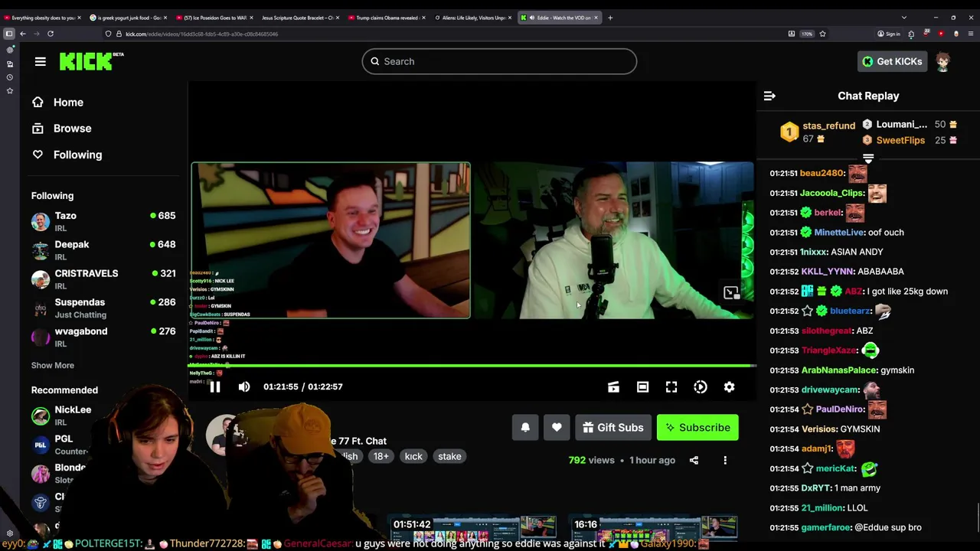Open video player settings gear
The height and width of the screenshot is (551, 980).
point(730,387)
